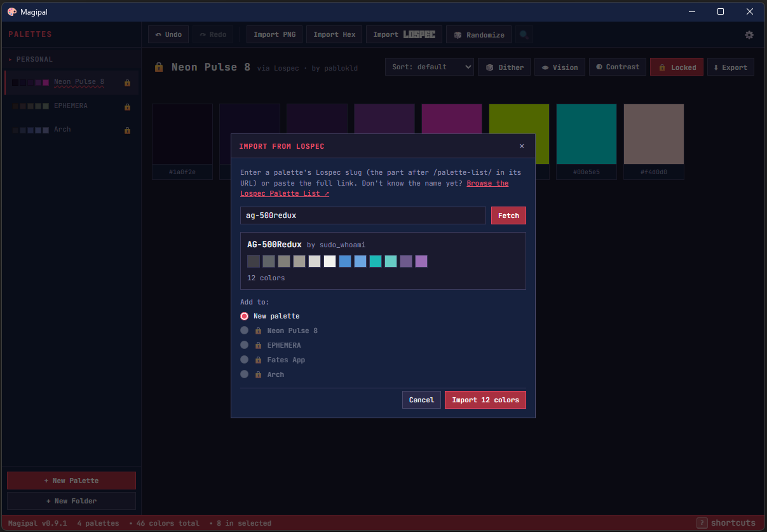The image size is (767, 532).
Task: Click the Lospec slug input field
Action: click(x=363, y=215)
